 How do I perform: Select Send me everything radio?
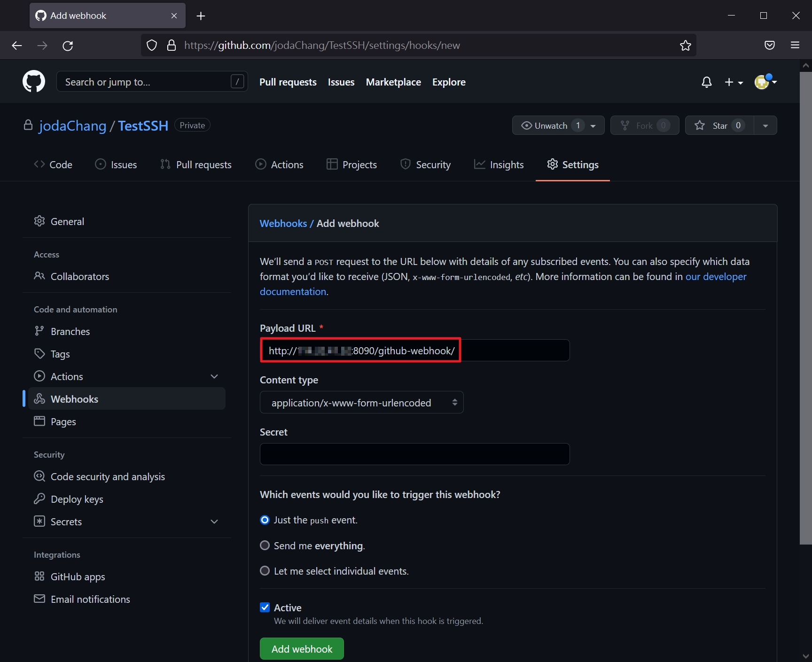[265, 545]
